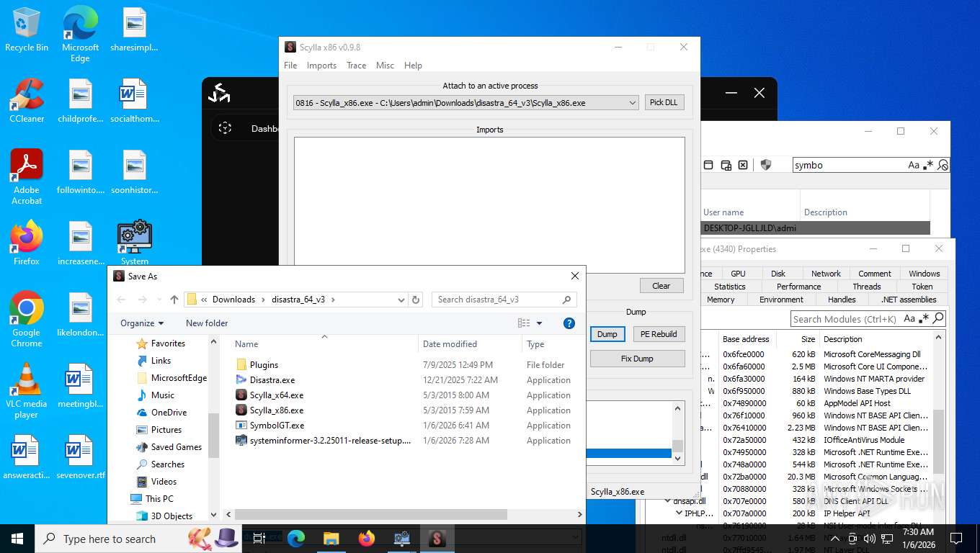Collapse the IPHLP... module tree node

tap(679, 513)
